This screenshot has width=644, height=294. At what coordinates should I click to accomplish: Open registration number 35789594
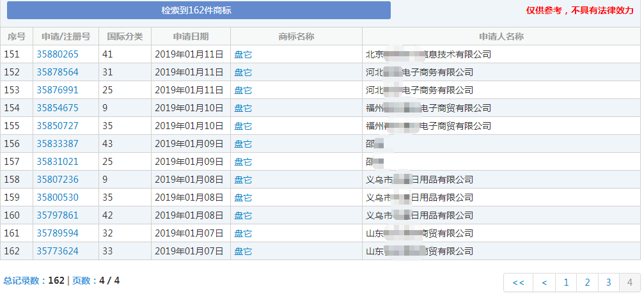click(x=58, y=233)
